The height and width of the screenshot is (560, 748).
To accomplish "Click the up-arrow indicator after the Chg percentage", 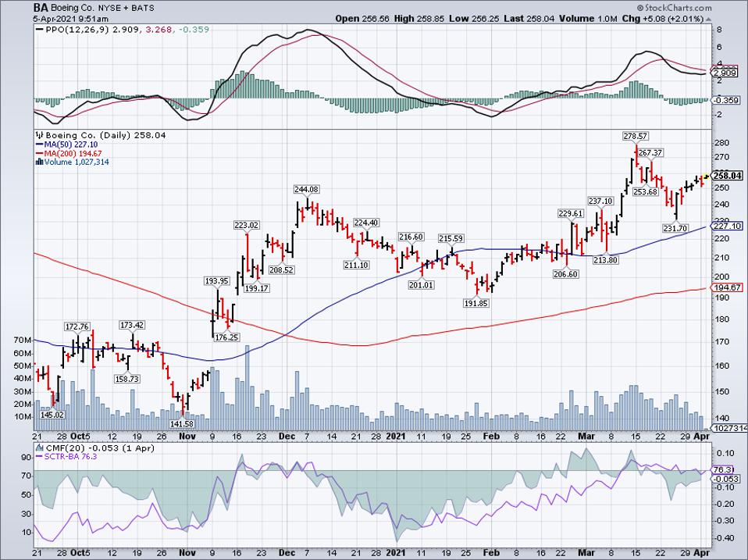I will (x=708, y=19).
